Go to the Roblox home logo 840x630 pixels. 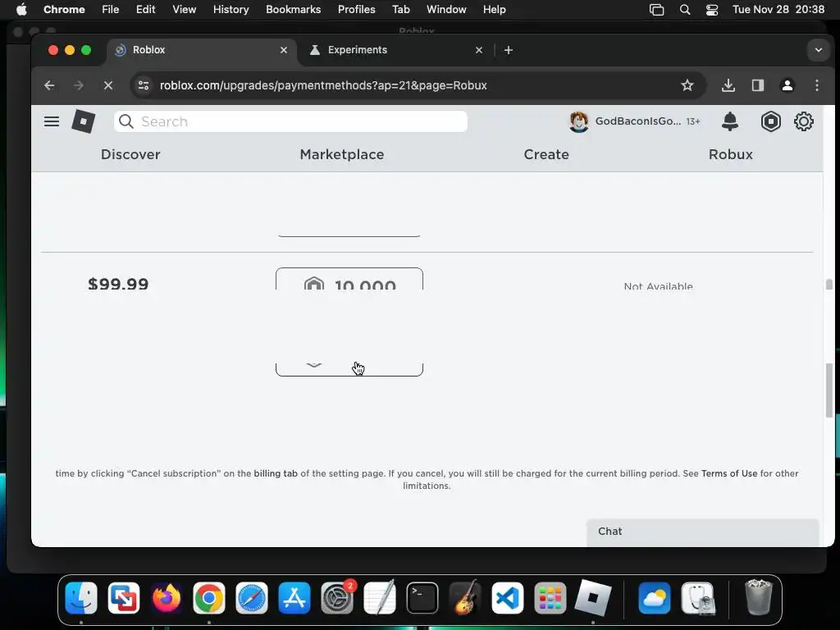tap(84, 121)
